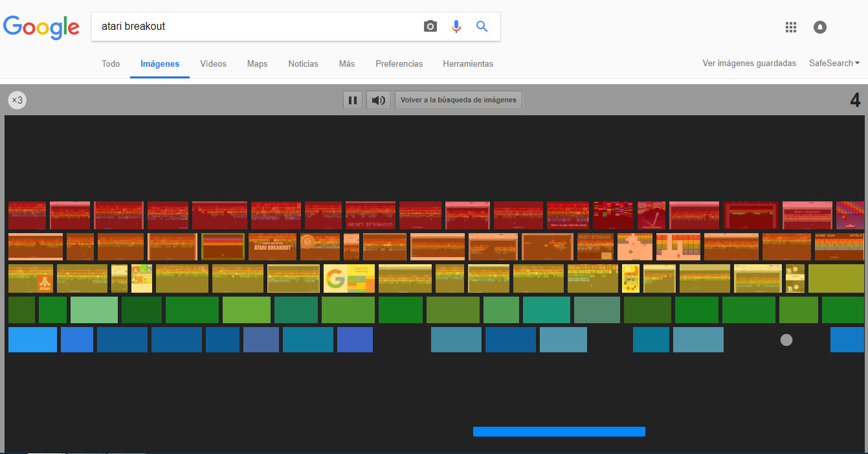The width and height of the screenshot is (868, 454).
Task: Start voice search with the microphone icon
Action: point(456,27)
